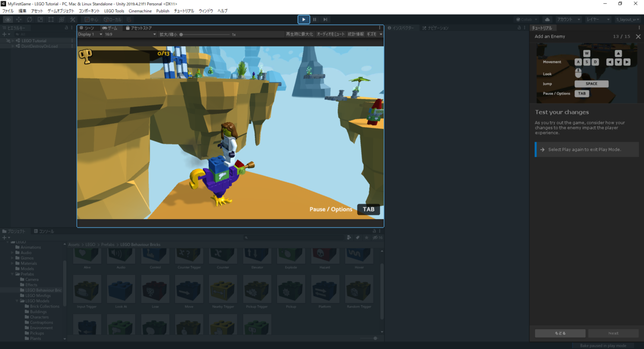Select the Scale tool
This screenshot has width=644, height=349.
click(40, 19)
